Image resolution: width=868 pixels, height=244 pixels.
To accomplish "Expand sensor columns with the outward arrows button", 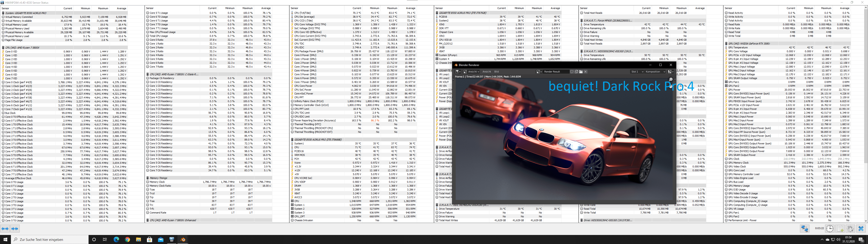I will pos(5,228).
